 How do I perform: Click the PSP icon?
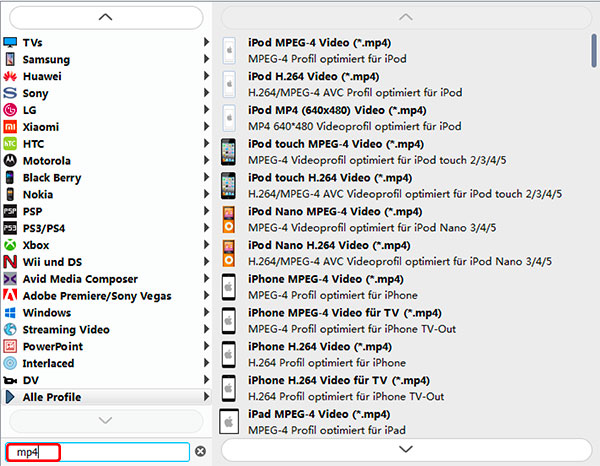click(x=10, y=211)
